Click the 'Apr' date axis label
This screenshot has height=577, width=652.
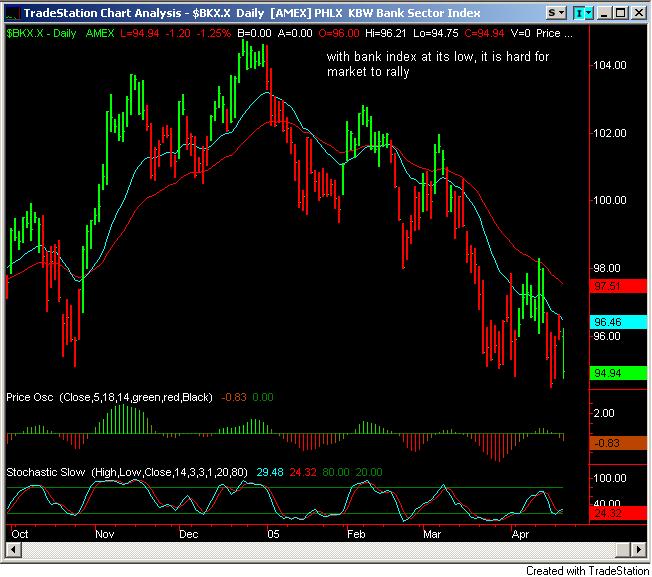click(521, 534)
